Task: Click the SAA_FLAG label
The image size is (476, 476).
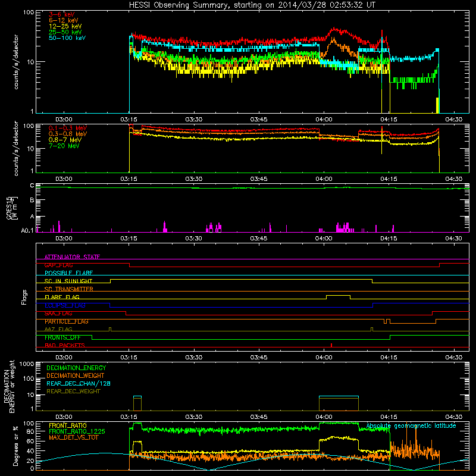Action: coord(58,314)
